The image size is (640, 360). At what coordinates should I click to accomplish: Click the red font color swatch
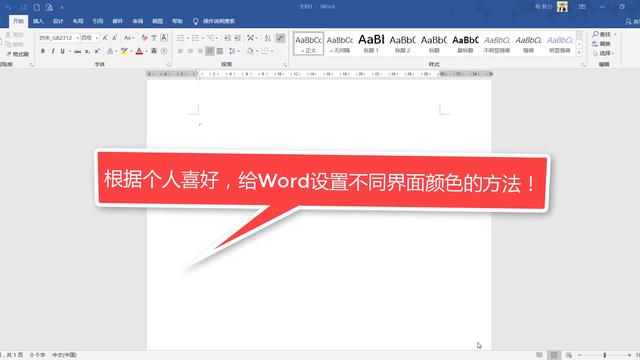[139, 51]
